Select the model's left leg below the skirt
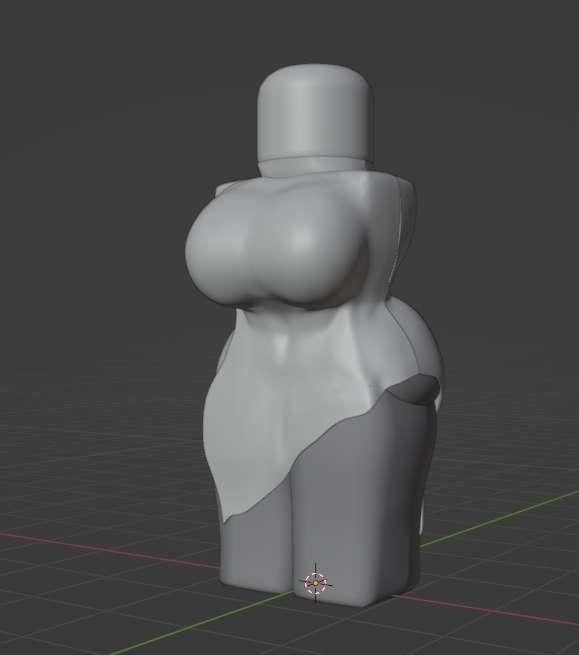The height and width of the screenshot is (655, 579). (x=255, y=551)
